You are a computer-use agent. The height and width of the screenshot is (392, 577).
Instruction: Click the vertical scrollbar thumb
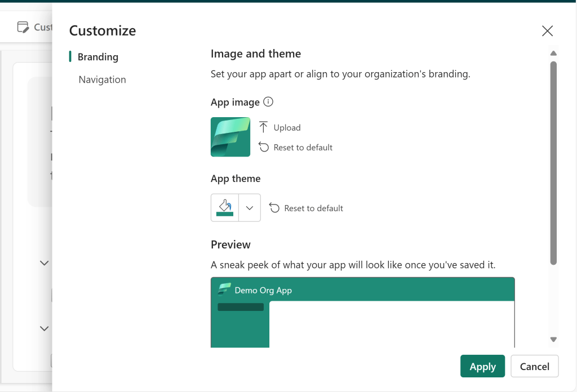pyautogui.click(x=553, y=162)
